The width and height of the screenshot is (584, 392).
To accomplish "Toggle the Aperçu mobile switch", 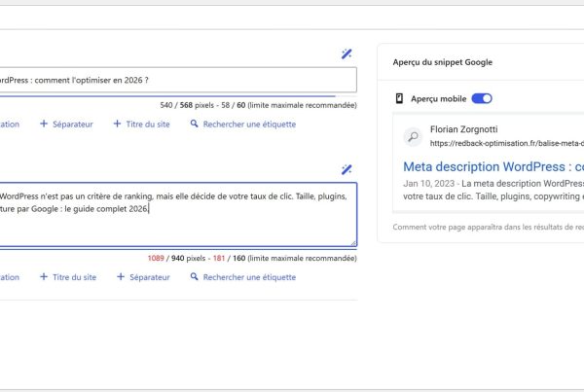I will 482,98.
